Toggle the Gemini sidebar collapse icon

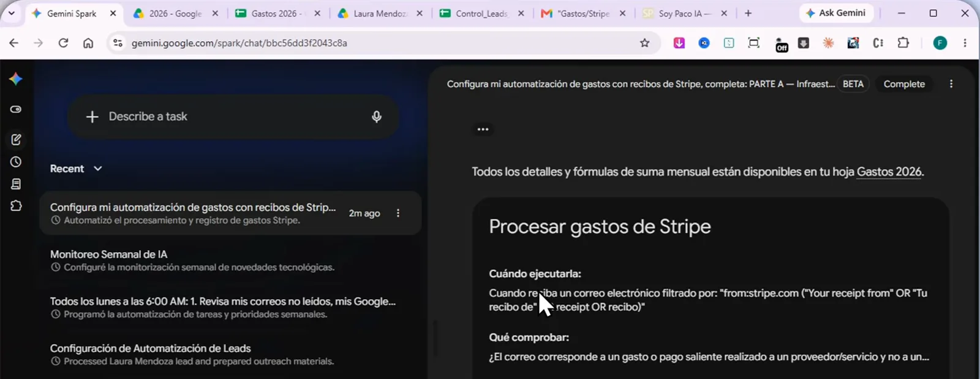point(16,109)
